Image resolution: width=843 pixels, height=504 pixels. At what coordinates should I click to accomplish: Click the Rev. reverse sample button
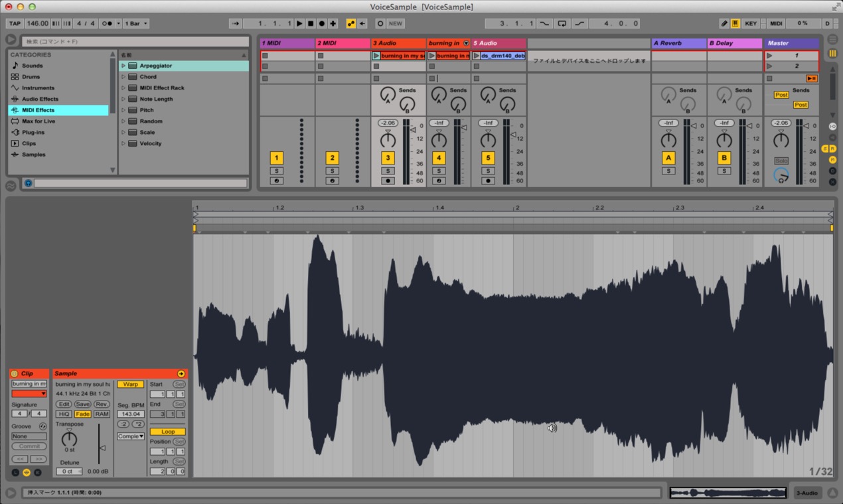pos(102,404)
